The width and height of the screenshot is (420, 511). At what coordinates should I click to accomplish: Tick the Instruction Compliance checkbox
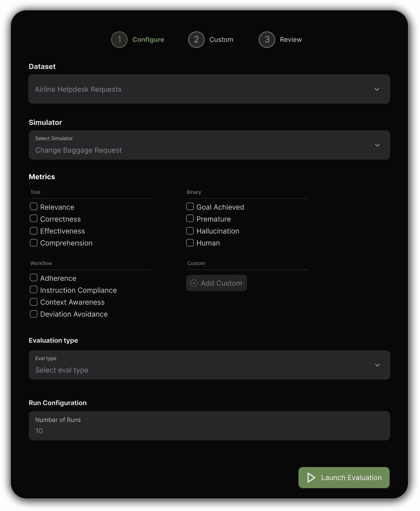[x=34, y=290]
